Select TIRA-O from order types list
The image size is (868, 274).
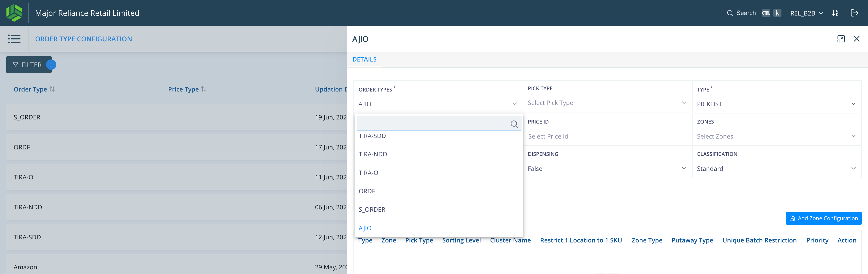(x=439, y=173)
